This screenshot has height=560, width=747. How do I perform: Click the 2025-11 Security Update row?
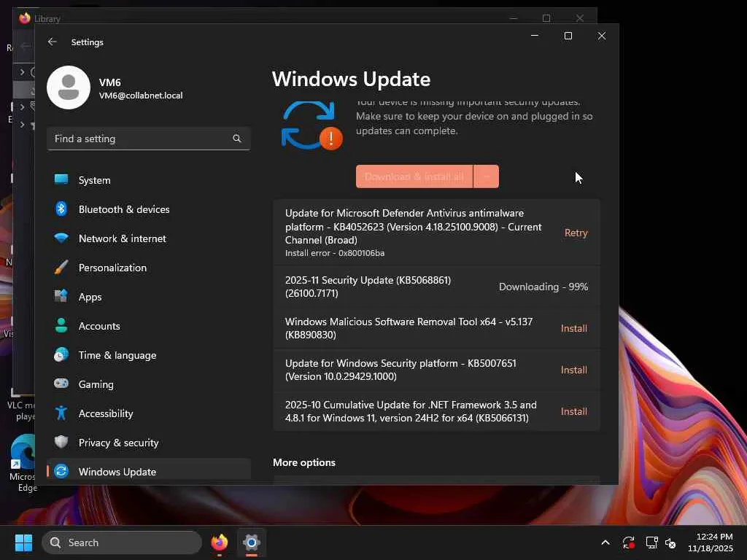tap(436, 287)
